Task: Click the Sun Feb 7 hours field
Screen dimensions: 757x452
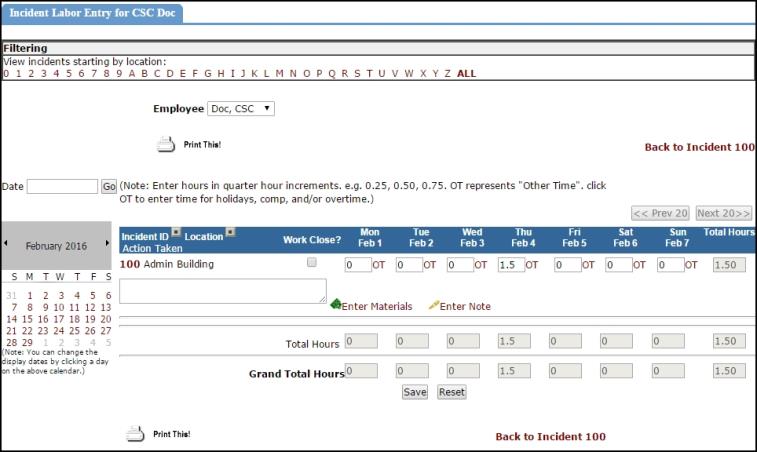Action: [x=671, y=265]
